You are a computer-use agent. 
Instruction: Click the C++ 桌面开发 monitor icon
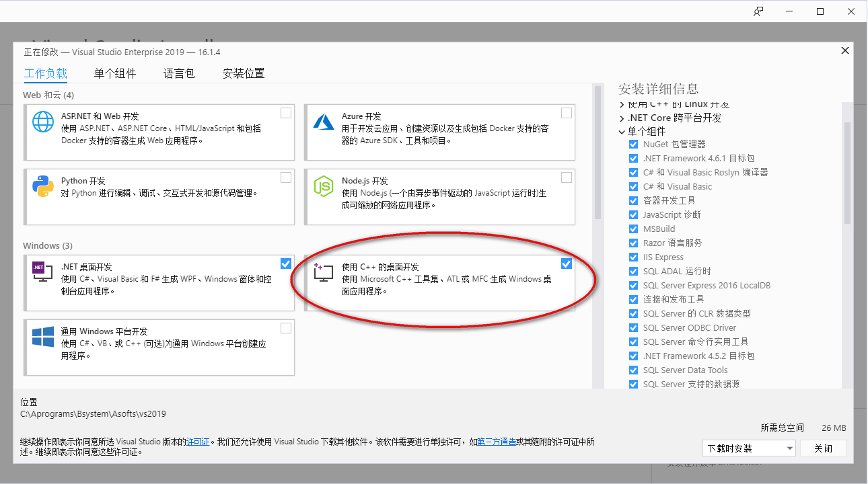click(323, 273)
